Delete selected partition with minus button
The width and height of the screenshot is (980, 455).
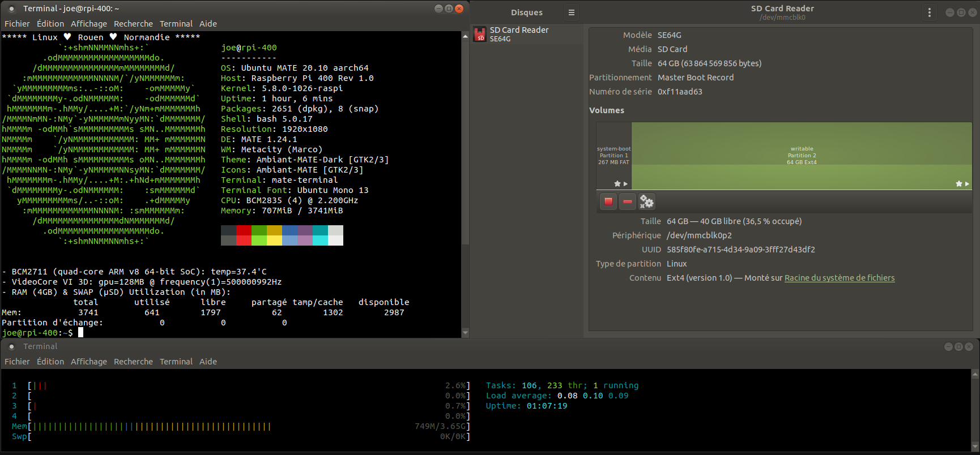[628, 201]
